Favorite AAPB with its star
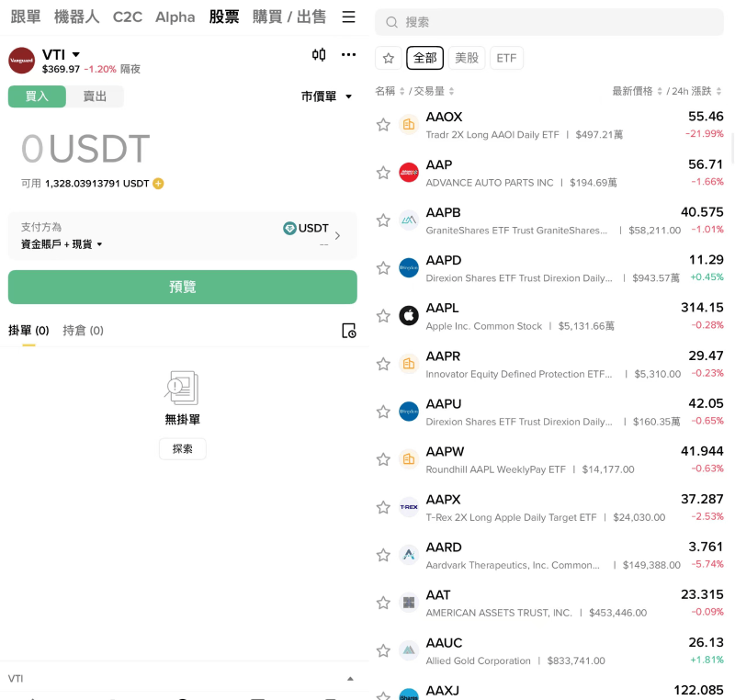 pyautogui.click(x=383, y=220)
